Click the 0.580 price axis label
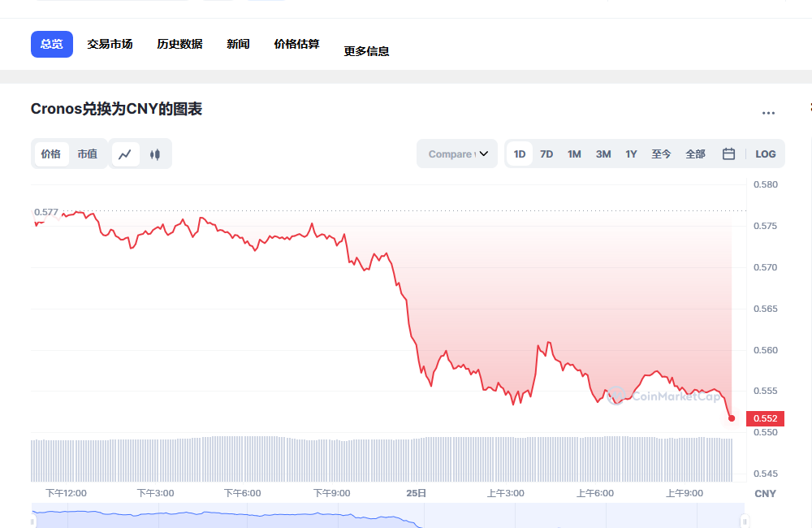 [x=766, y=184]
